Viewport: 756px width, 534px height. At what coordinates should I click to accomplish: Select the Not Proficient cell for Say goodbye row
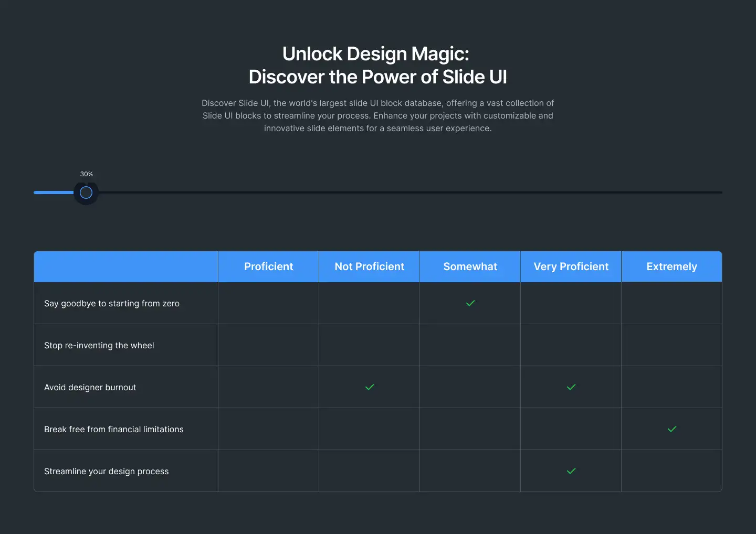pyautogui.click(x=370, y=303)
